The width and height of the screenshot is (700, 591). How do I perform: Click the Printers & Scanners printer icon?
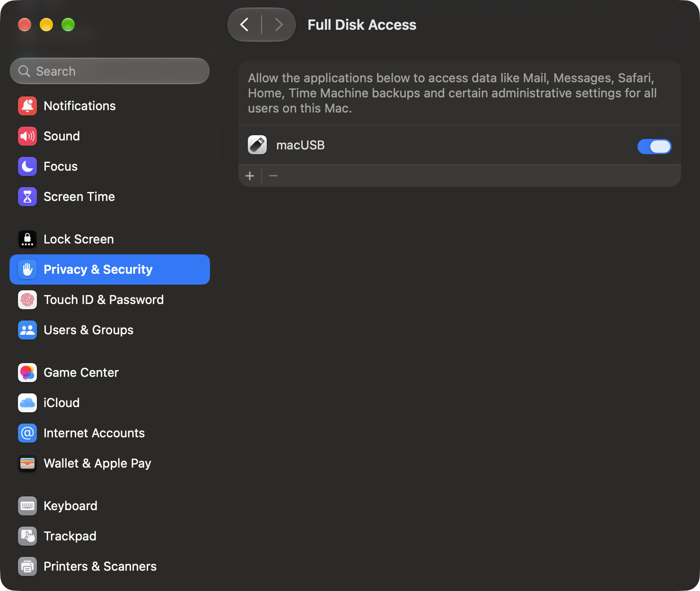(x=27, y=566)
